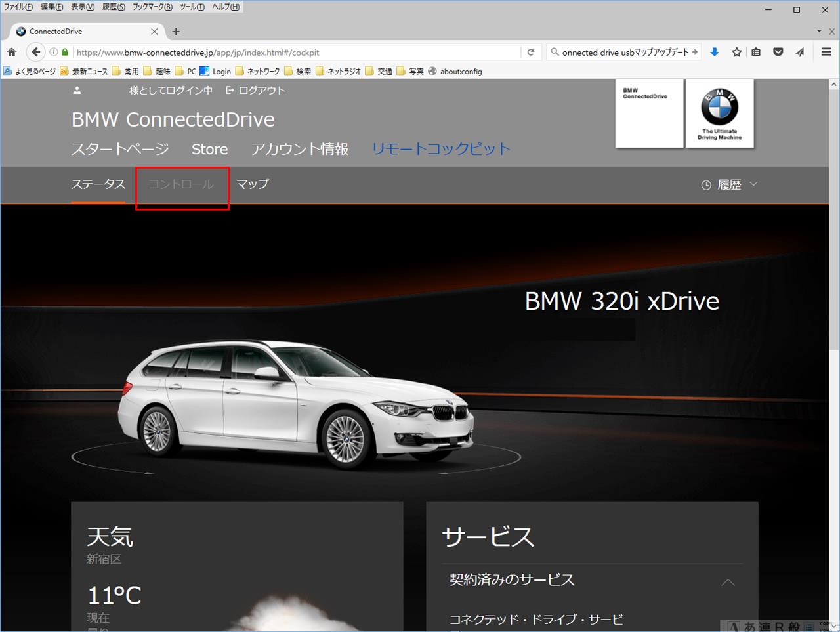Close the ConnectedDrive tab
The width and height of the screenshot is (840, 632).
pos(154,31)
